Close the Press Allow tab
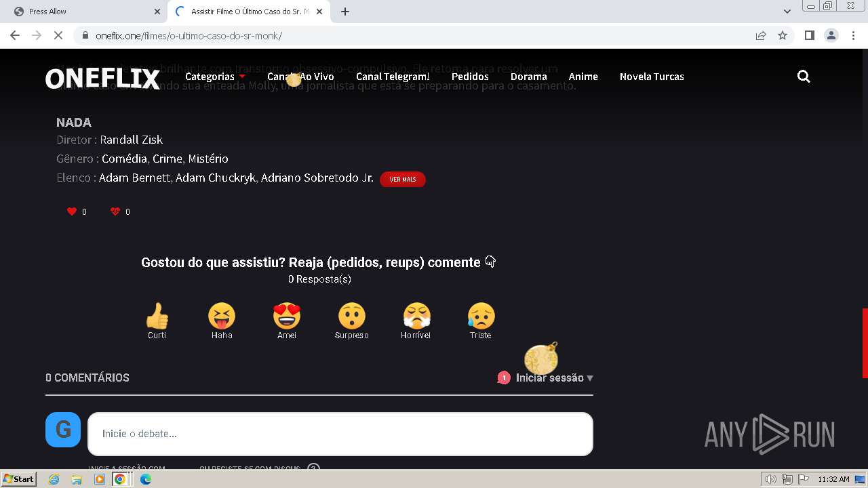The image size is (868, 488). (x=157, y=12)
